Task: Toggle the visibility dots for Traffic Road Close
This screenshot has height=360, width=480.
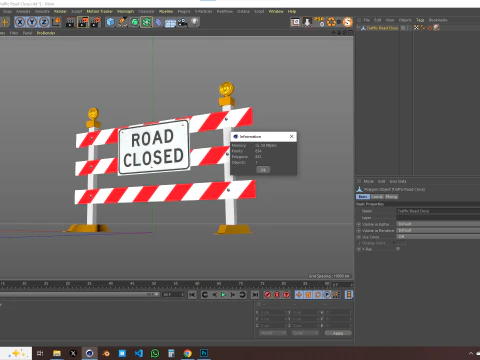Action: [x=408, y=28]
